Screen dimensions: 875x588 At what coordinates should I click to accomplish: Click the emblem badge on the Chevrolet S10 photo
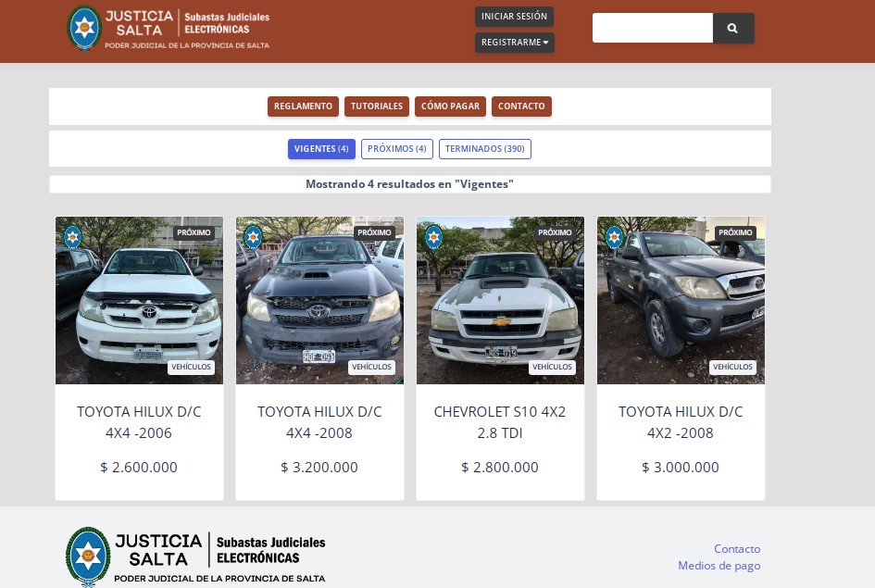(x=433, y=237)
